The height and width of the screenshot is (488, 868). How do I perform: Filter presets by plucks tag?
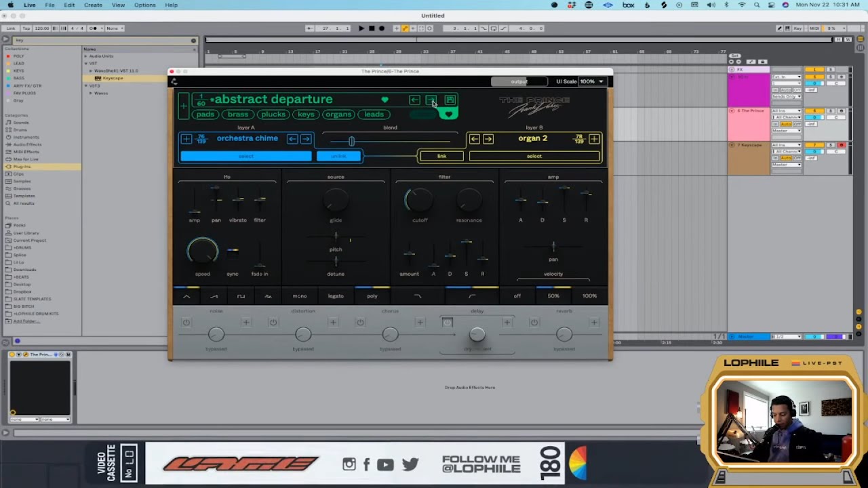(x=273, y=115)
